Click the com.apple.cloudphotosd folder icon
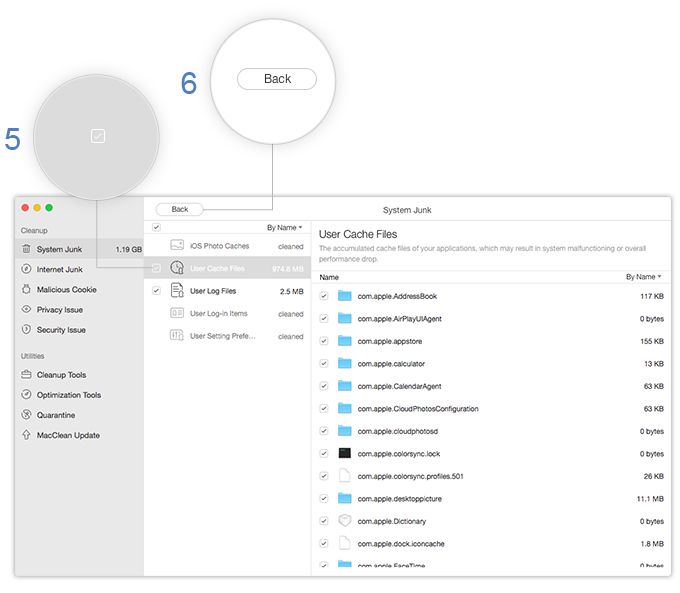This screenshot has width=680, height=593. 345,431
